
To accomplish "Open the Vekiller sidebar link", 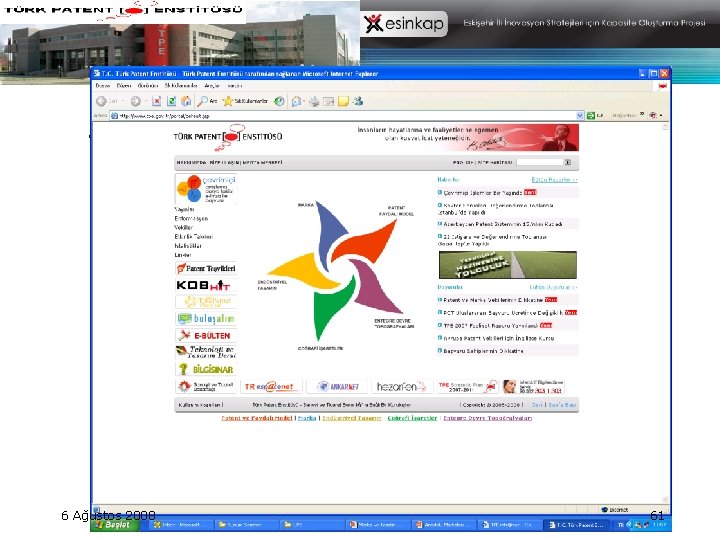I will point(184,228).
